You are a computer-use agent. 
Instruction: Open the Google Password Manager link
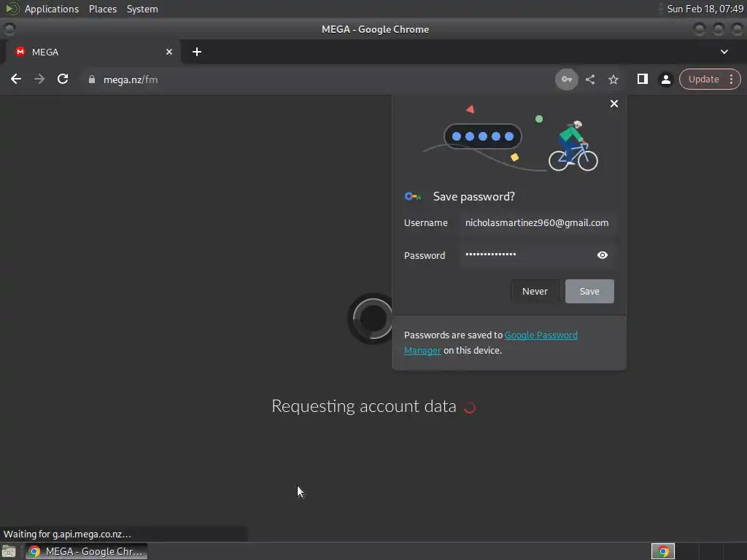tap(491, 343)
